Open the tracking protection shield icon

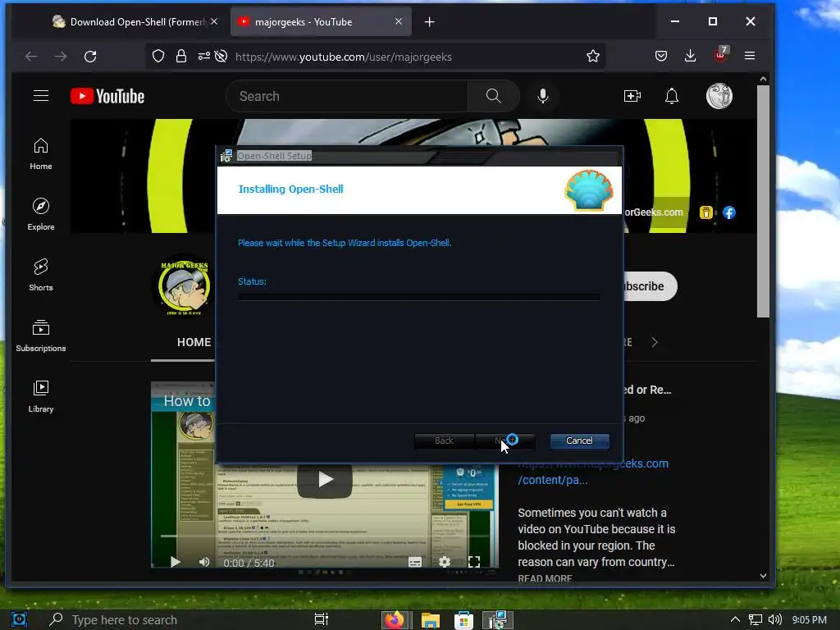coord(158,57)
